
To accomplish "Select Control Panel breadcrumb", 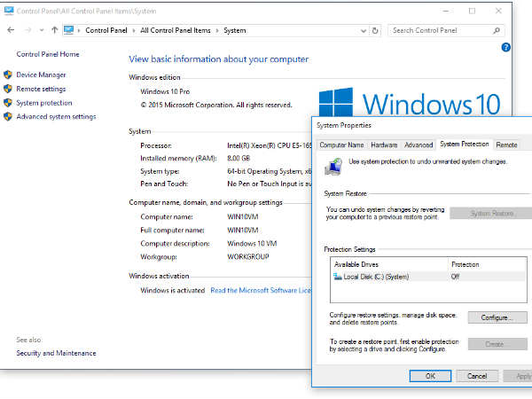I will (x=106, y=30).
